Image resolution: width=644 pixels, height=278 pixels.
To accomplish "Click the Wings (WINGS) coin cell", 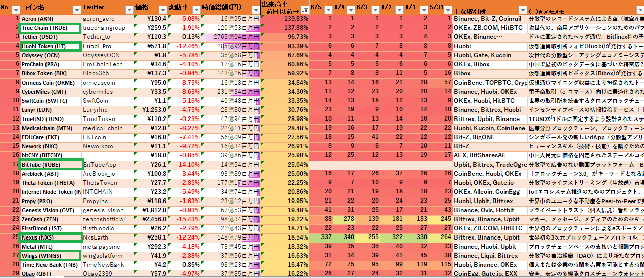I will [50, 256].
